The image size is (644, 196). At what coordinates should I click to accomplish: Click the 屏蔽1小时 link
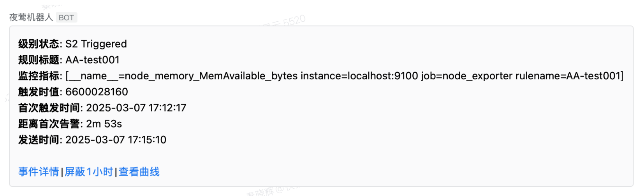(x=89, y=171)
